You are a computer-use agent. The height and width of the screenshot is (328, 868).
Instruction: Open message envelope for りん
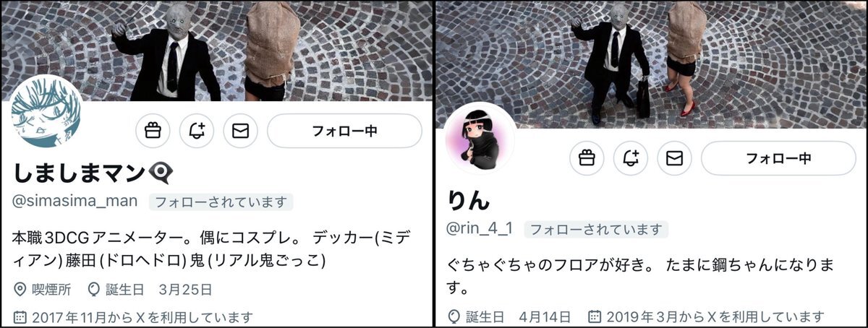[674, 158]
